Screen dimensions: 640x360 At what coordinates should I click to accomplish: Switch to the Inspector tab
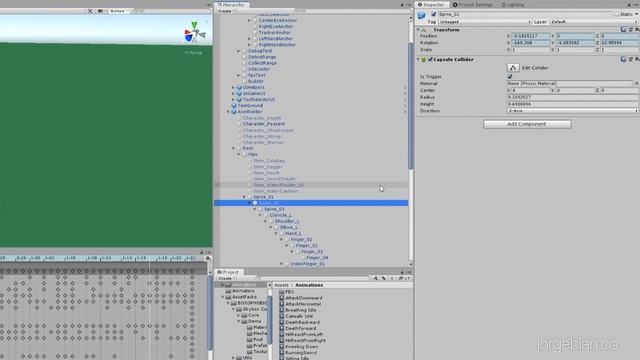tap(431, 4)
